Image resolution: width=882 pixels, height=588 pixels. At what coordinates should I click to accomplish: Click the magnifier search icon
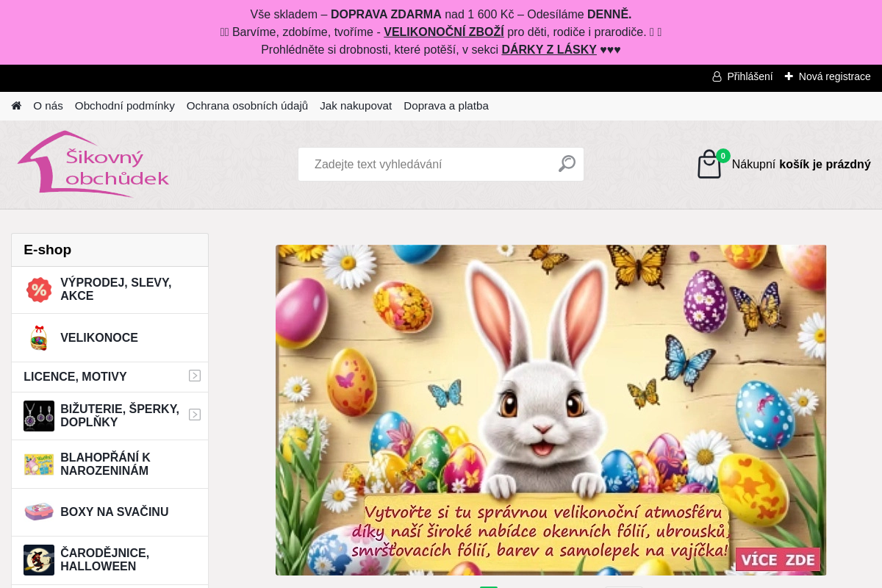pos(567,164)
